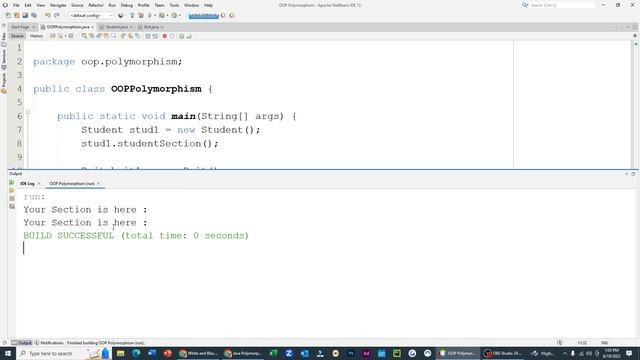Click the Stop square icon in Output
The width and height of the screenshot is (640, 360).
click(x=12, y=198)
